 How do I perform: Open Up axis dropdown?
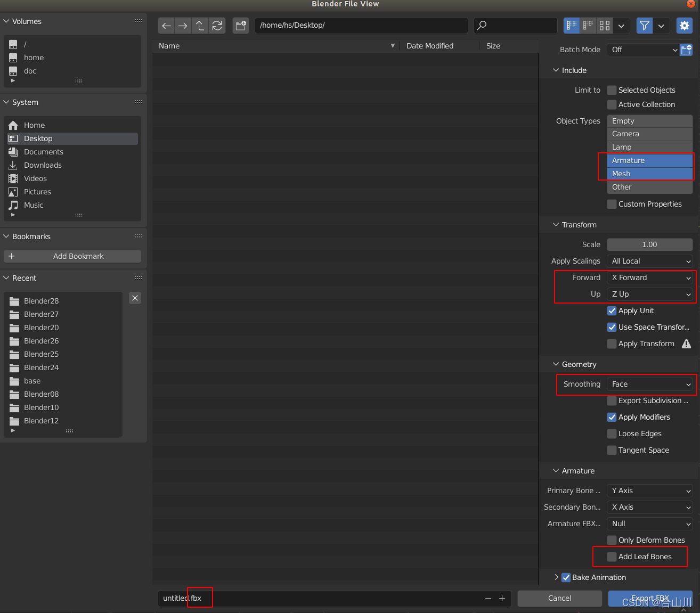pyautogui.click(x=650, y=295)
